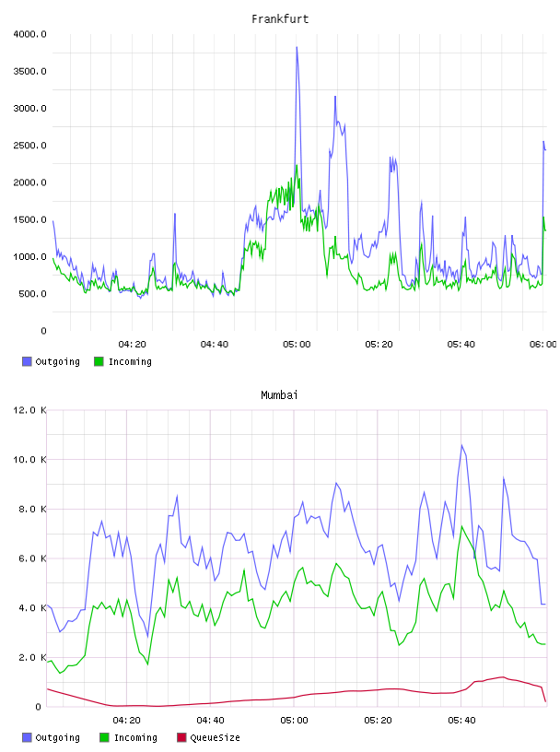Click the Mumbai QueueSize line peak near 05:50
560x752 pixels.
[503, 677]
